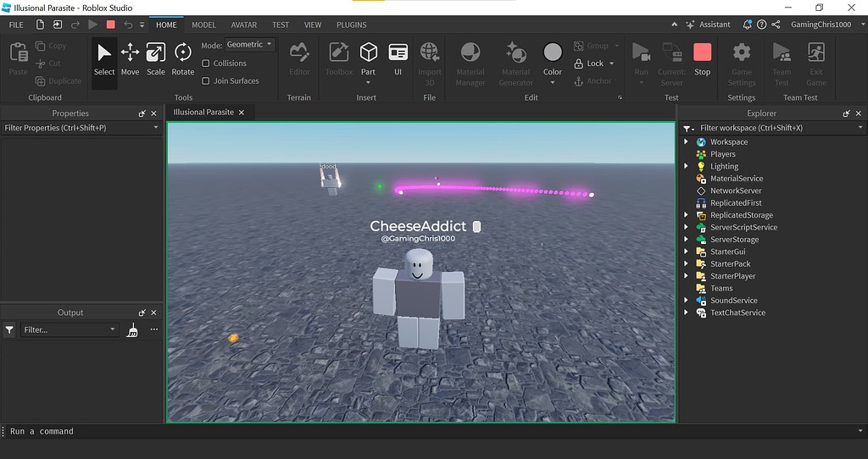Open the PLUGINS ribbon tab
868x459 pixels.
pos(352,25)
